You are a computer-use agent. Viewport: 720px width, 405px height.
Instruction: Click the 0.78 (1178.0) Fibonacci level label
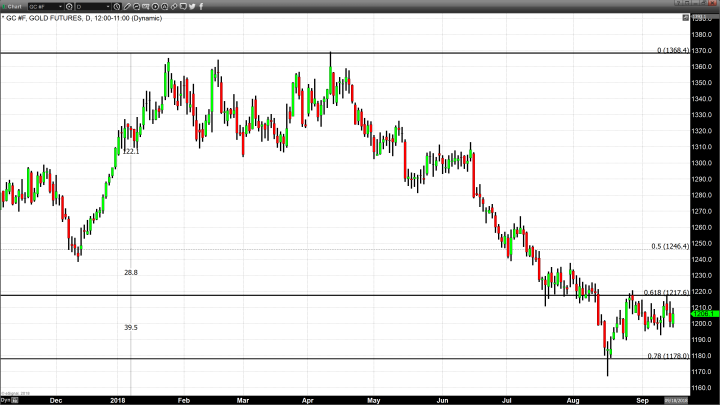[x=669, y=355]
